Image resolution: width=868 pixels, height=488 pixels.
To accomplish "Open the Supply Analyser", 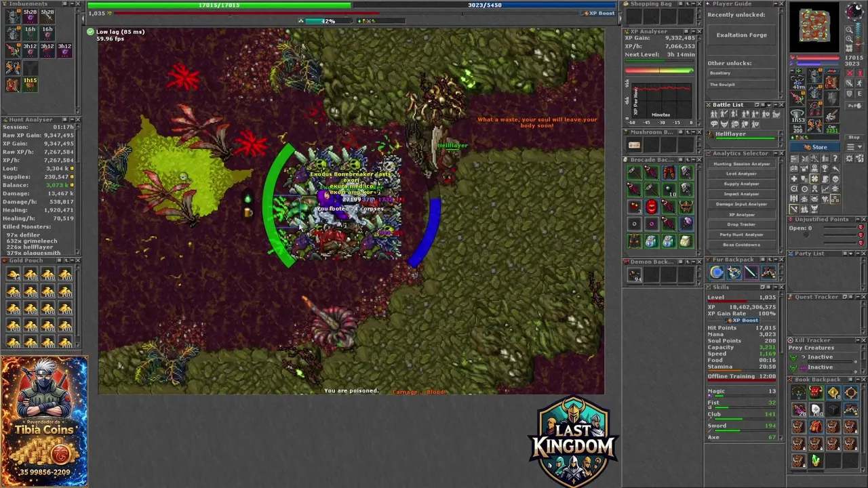I will point(741,184).
